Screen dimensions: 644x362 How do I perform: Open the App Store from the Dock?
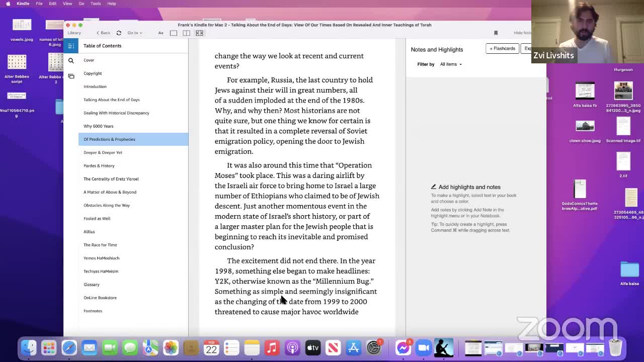tap(353, 347)
